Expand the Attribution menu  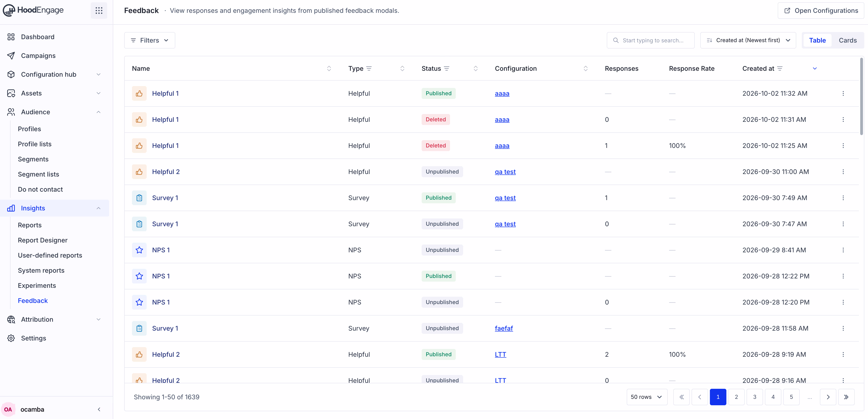55,319
